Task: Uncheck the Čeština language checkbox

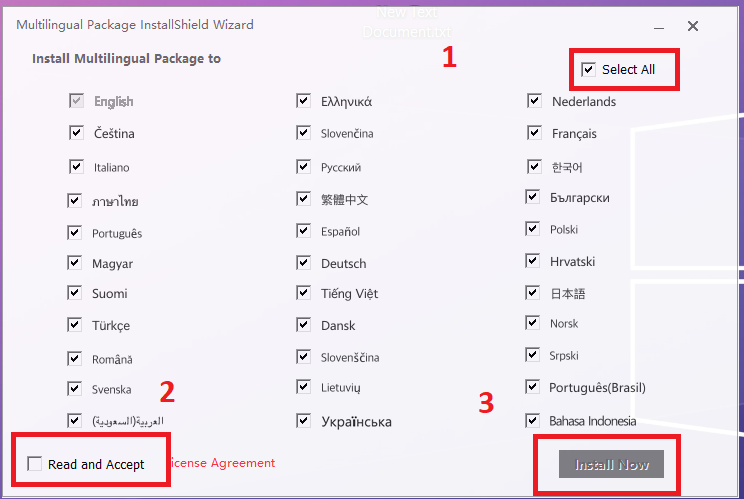Action: (x=76, y=133)
